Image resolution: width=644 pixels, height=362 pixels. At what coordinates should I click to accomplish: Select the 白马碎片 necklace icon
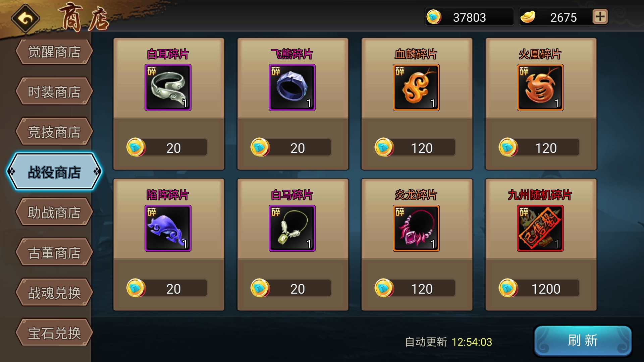[x=292, y=228]
